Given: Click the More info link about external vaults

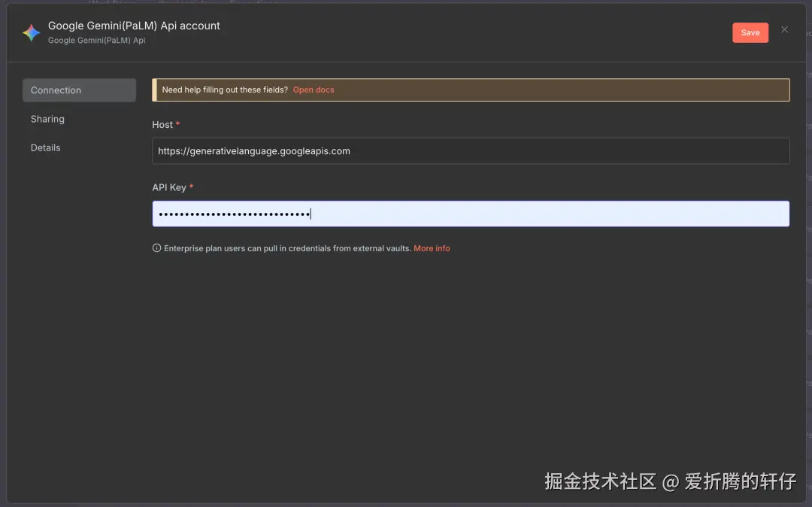Looking at the screenshot, I should pos(432,248).
